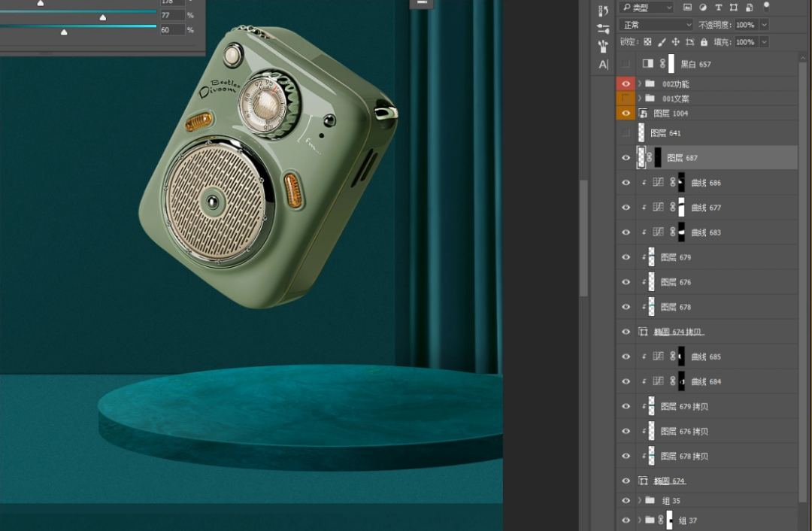
Task: Click the 椭圆 674 拷贝 shape icon
Action: (643, 332)
